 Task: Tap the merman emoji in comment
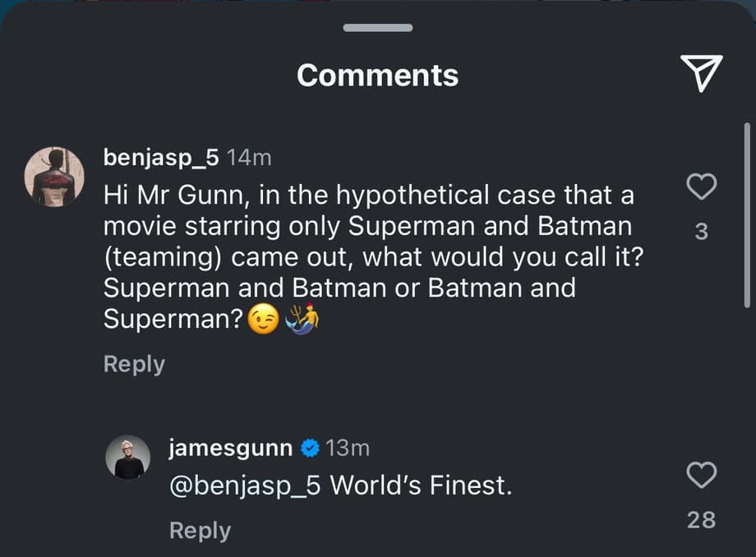click(301, 318)
